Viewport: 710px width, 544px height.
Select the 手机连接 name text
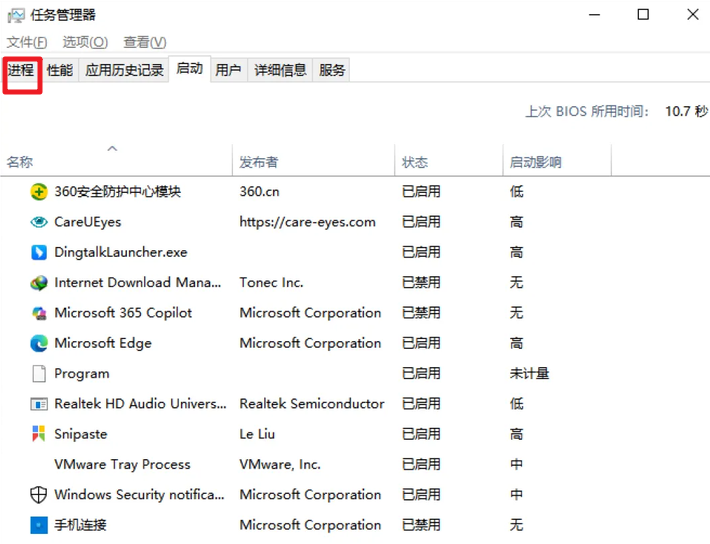pos(80,525)
